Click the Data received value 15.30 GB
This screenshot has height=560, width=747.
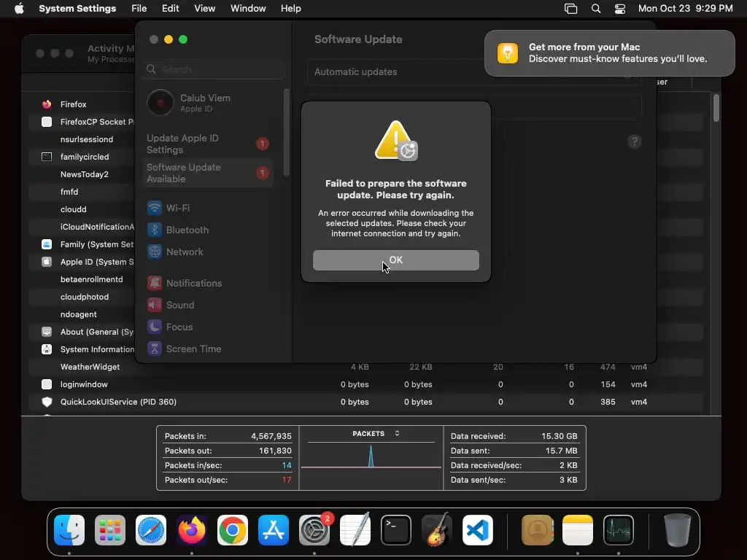[559, 436]
